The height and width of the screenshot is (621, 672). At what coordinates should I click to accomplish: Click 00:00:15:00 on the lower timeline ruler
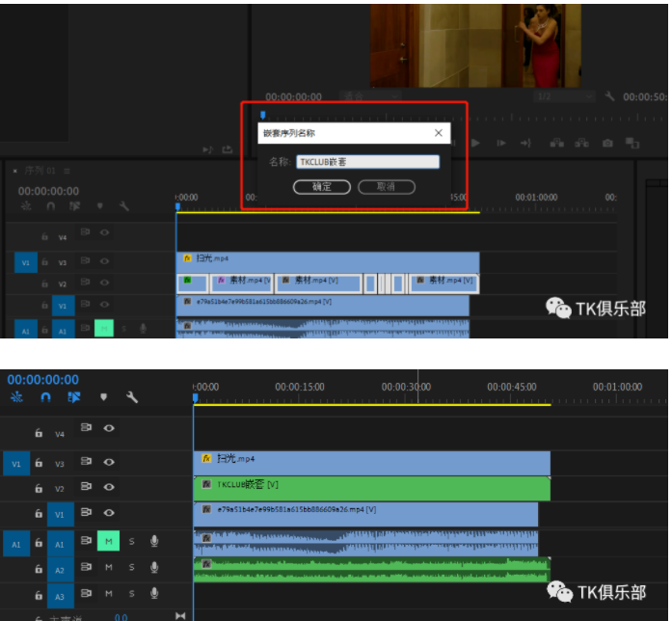coord(300,387)
